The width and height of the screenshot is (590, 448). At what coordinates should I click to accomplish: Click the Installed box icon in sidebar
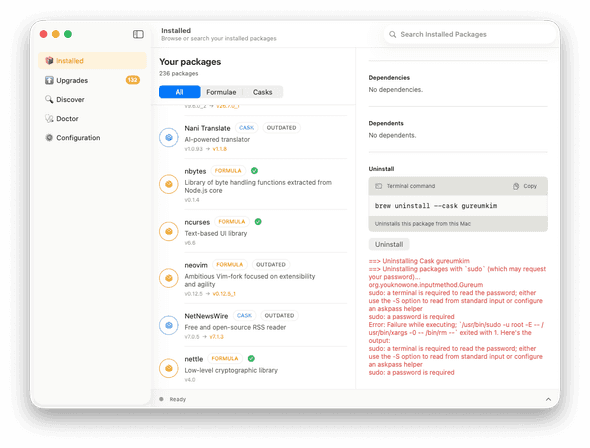[x=49, y=61]
